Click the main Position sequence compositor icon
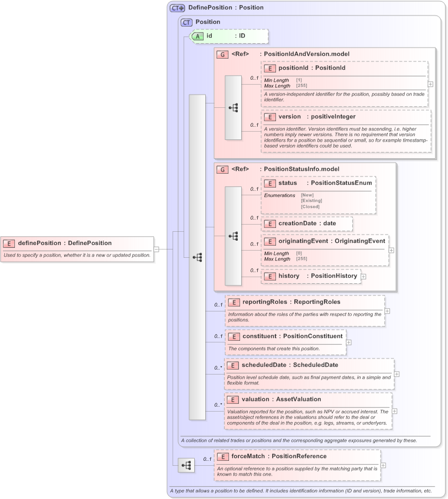448x499 pixels. pyautogui.click(x=197, y=257)
